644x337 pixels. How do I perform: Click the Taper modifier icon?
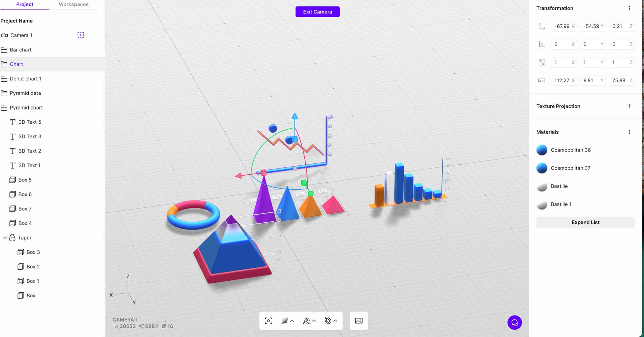(x=12, y=238)
